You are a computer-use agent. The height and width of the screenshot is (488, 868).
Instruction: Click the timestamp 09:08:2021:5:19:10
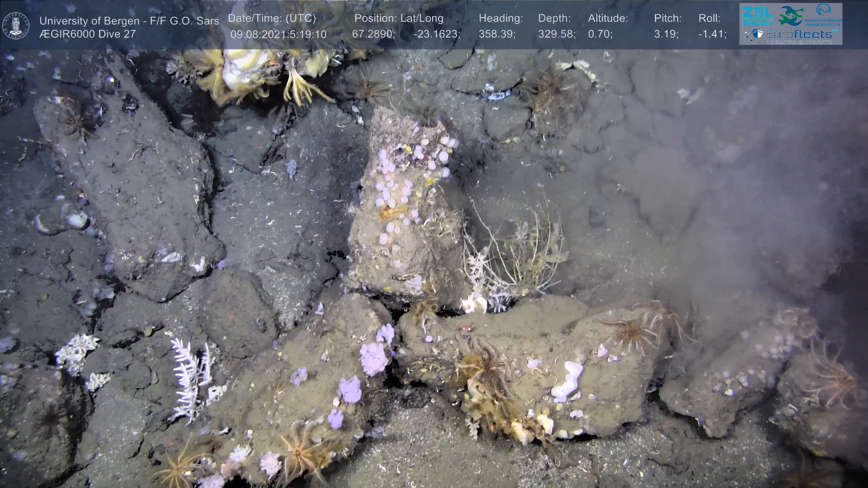(x=278, y=34)
